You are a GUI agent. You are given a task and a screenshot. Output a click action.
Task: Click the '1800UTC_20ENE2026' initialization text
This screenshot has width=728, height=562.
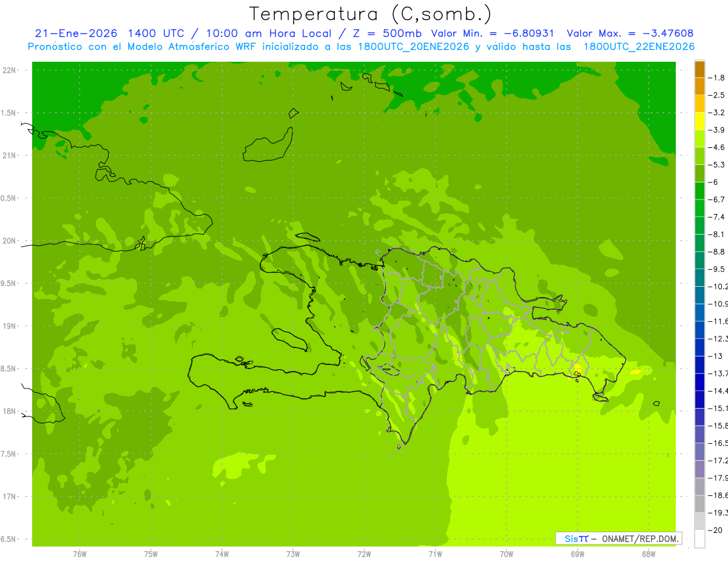413,47
